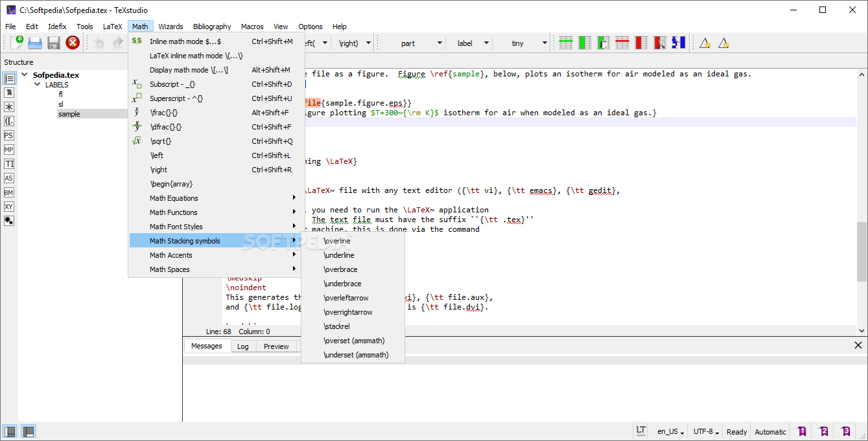Image resolution: width=868 pixels, height=441 pixels.
Task: Click the red Close document icon
Action: (73, 43)
